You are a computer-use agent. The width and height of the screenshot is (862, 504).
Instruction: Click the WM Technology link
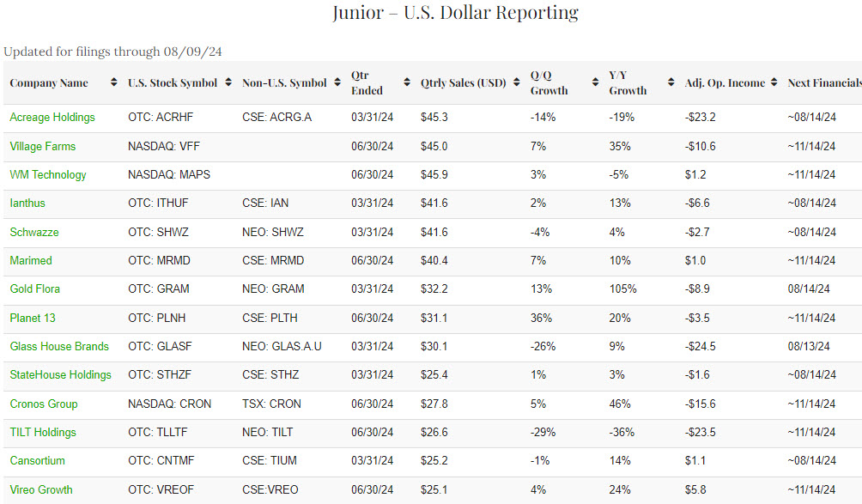(48, 174)
